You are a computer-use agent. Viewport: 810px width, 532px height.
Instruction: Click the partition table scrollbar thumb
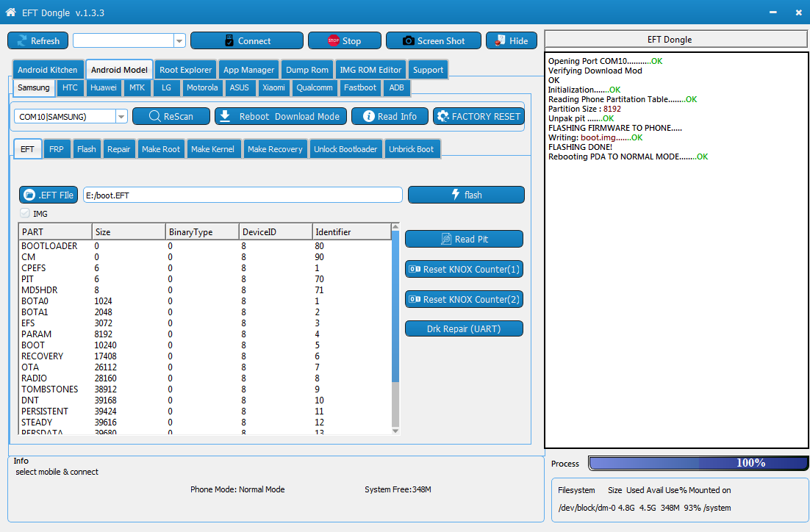point(395,306)
